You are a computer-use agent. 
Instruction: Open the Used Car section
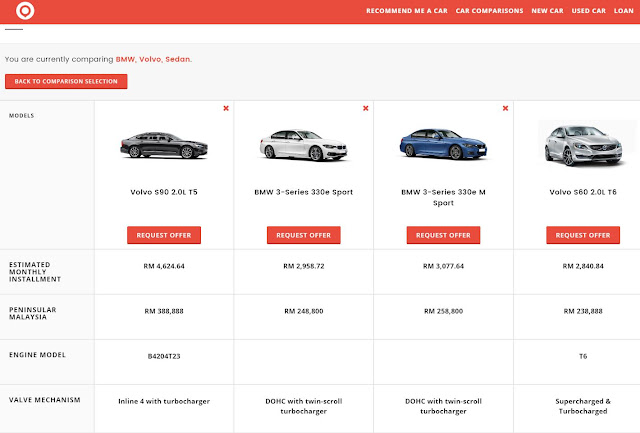589,11
